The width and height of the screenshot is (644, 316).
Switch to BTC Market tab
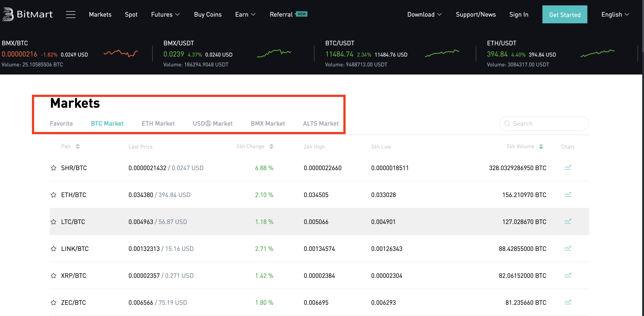[107, 124]
